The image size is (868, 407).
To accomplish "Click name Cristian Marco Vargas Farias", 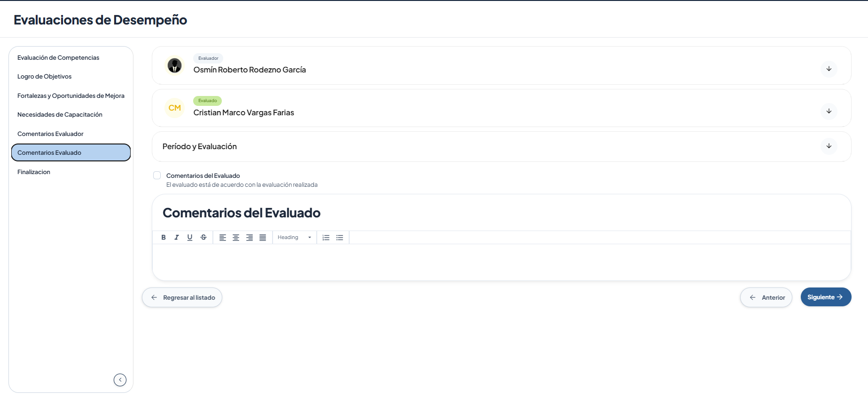I will tap(243, 112).
